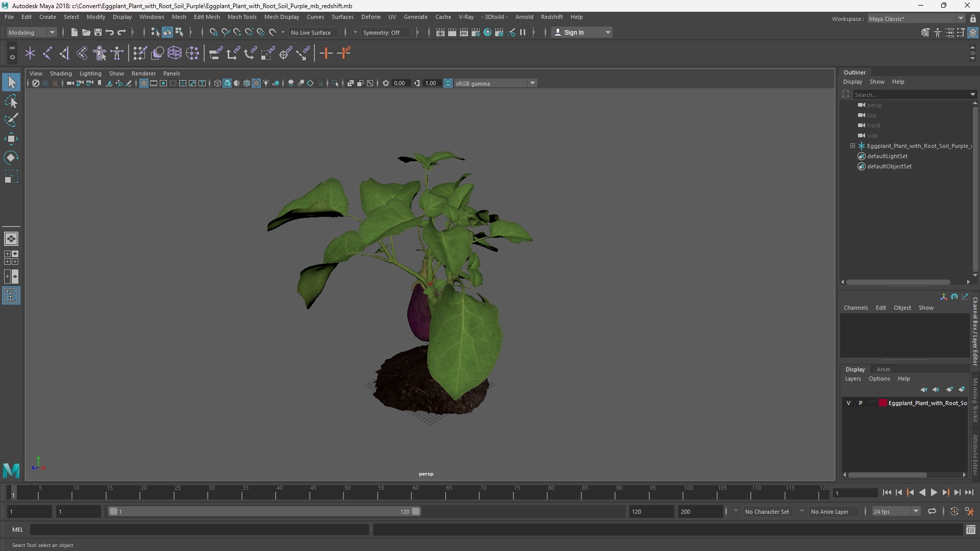Click the Outliner search field
Viewport: 980px width, 551px height.
pyautogui.click(x=911, y=95)
